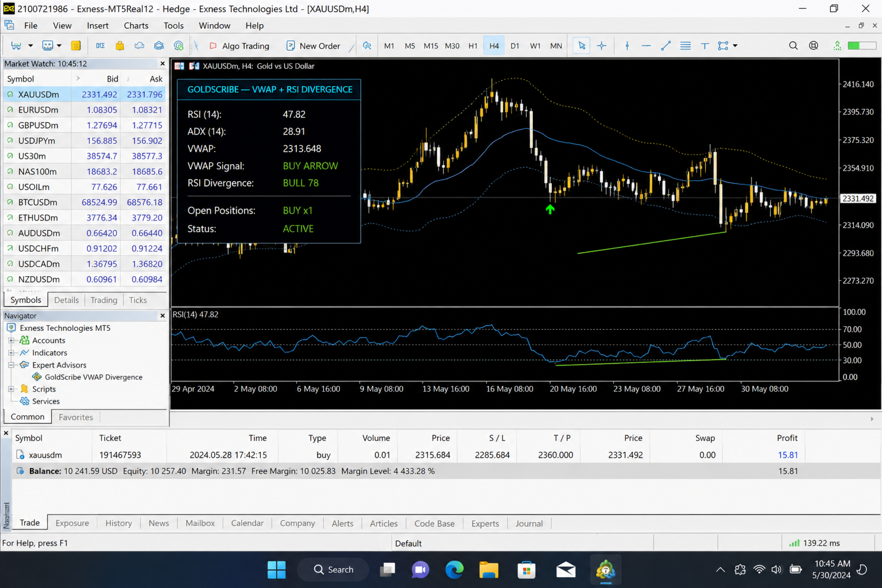Collapse the Expert Advisors tree node

[11, 365]
